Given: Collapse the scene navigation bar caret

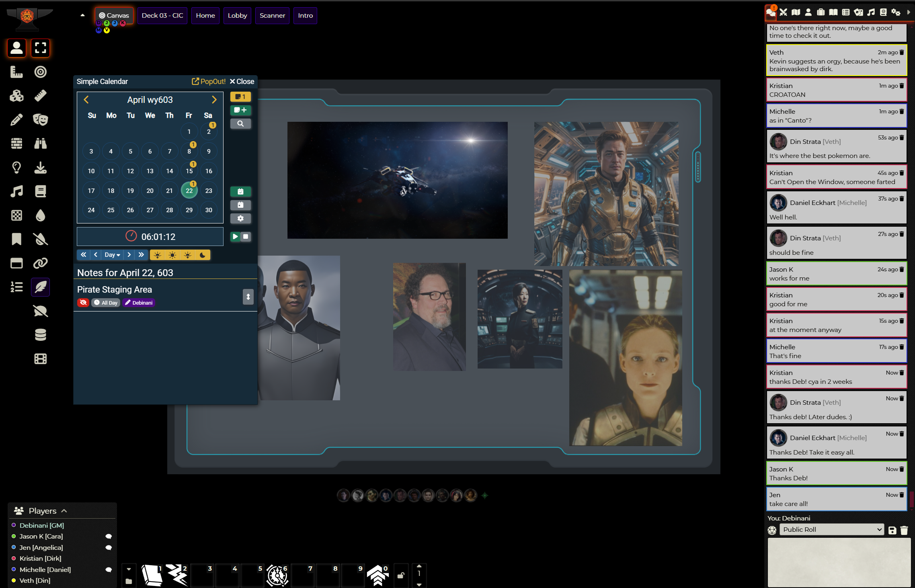Looking at the screenshot, I should click(82, 15).
